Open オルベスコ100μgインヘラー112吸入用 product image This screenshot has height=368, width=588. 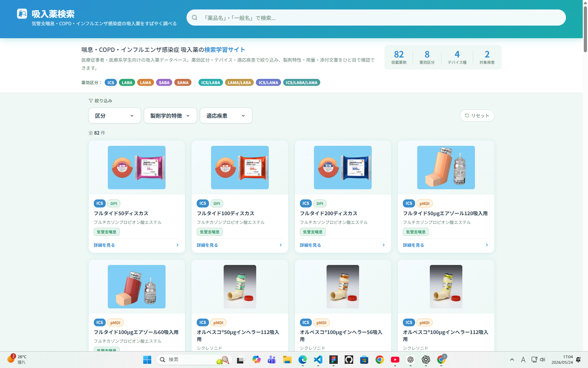pos(446,287)
